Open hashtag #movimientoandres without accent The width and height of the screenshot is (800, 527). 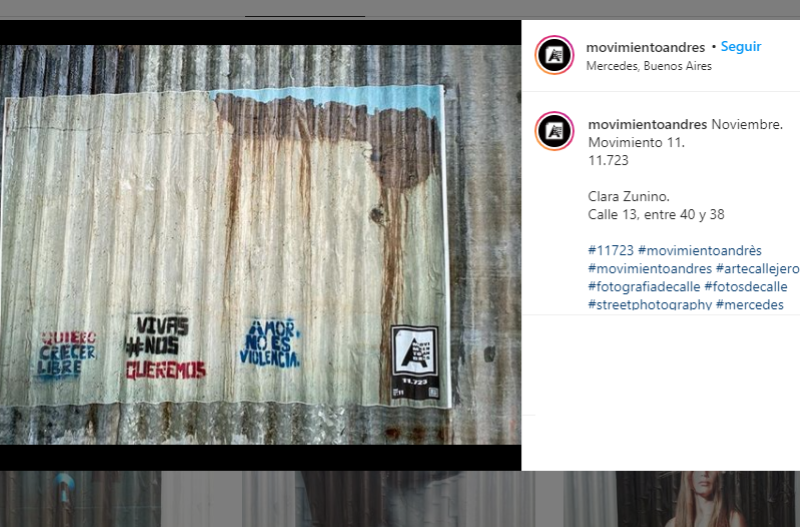(649, 268)
